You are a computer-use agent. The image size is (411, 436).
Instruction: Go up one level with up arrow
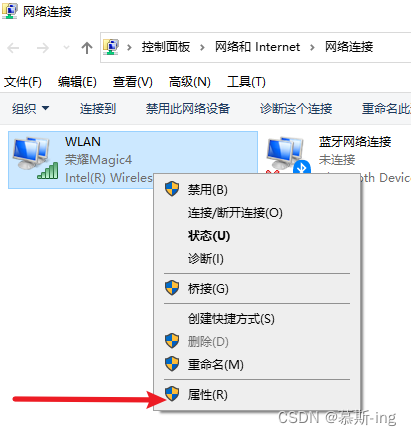[x=87, y=48]
